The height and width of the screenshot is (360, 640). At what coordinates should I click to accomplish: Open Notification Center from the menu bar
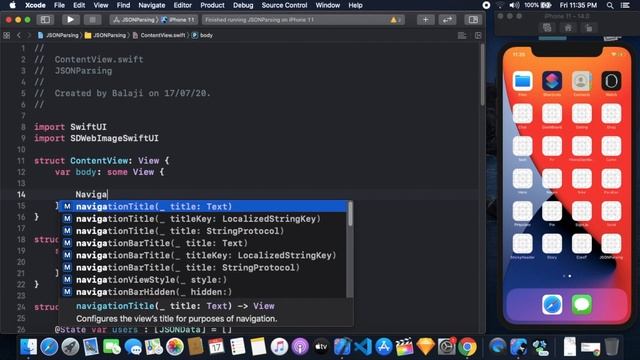click(x=625, y=5)
